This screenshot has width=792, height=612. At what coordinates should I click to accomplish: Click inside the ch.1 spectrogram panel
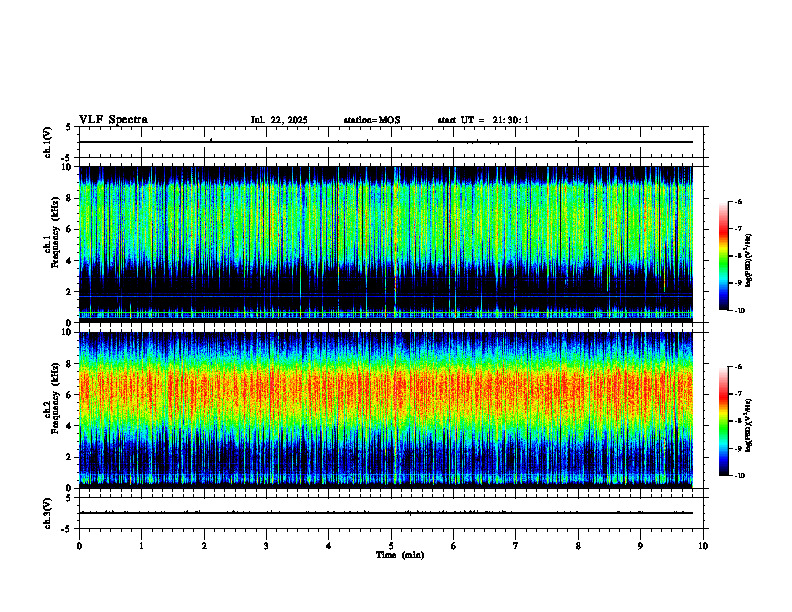[x=386, y=244]
